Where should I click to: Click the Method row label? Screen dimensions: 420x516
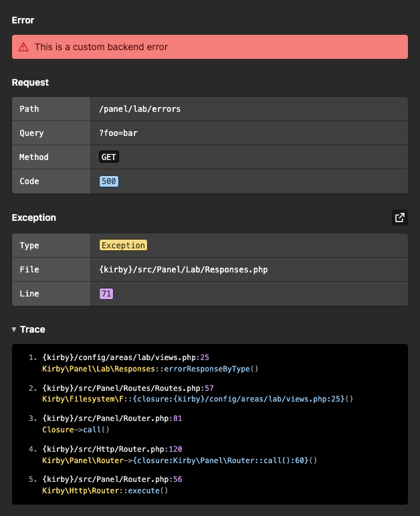(34, 157)
